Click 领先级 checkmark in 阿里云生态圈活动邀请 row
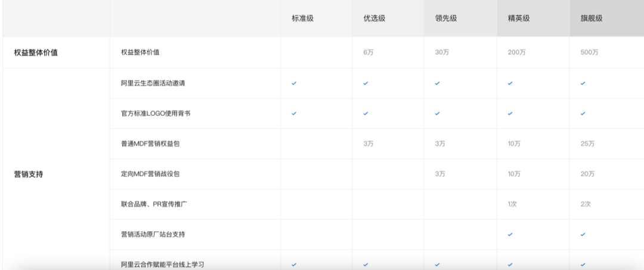The height and width of the screenshot is (270, 644). [438, 84]
